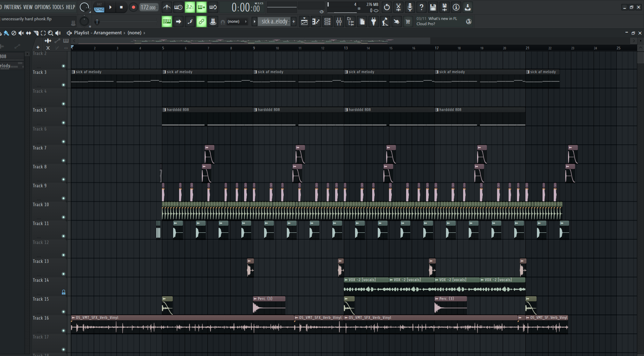Image resolution: width=644 pixels, height=356 pixels.
Task: Open the globe news icon
Action: (469, 22)
